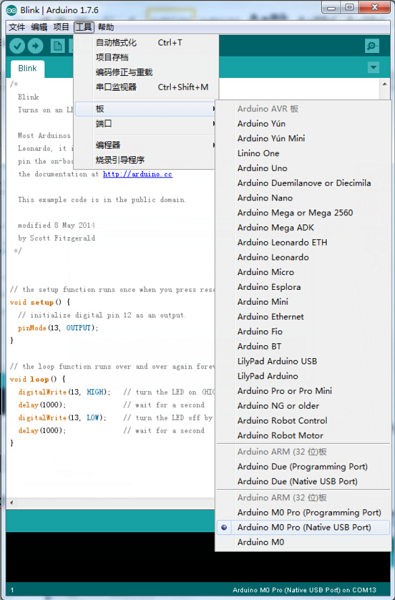Pick the Arduino BT board
Image resolution: width=395 pixels, height=600 pixels.
(303, 346)
